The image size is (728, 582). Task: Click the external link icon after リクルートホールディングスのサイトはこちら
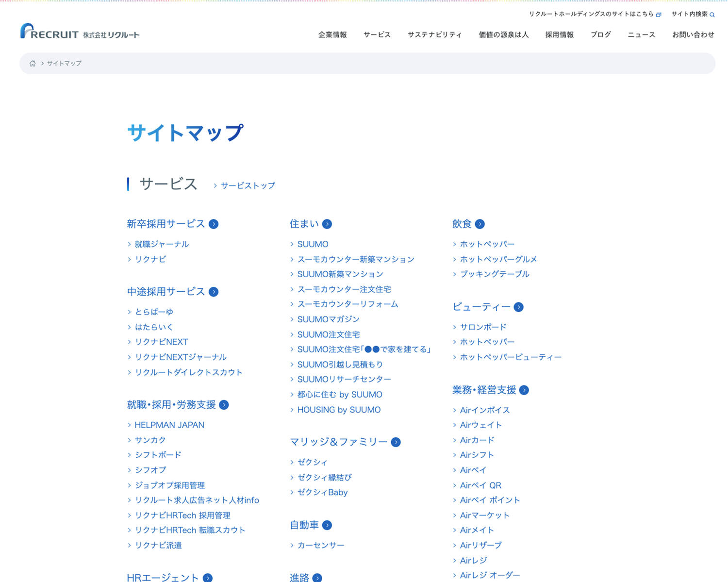coord(659,15)
